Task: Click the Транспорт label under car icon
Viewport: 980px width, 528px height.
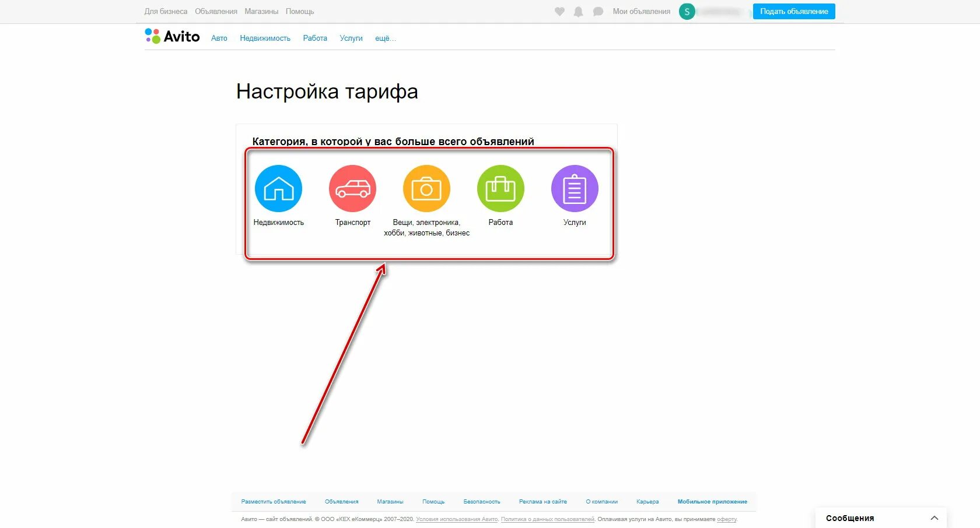Action: [353, 223]
